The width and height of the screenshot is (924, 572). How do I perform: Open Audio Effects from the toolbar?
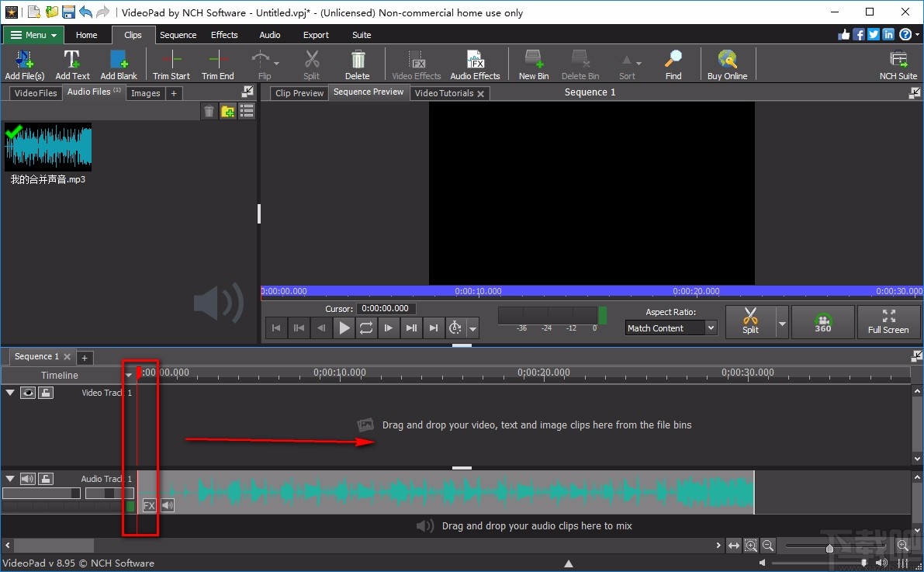[475, 64]
